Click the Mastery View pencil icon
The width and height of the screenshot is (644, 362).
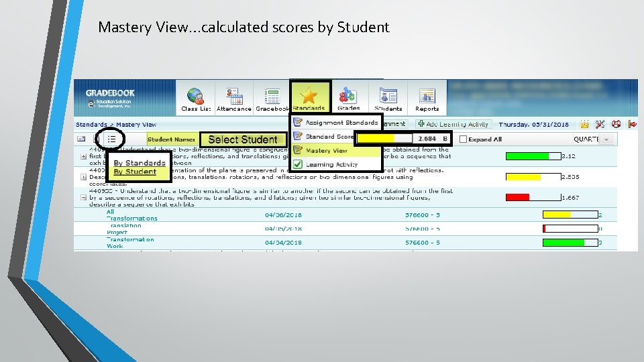pos(298,150)
